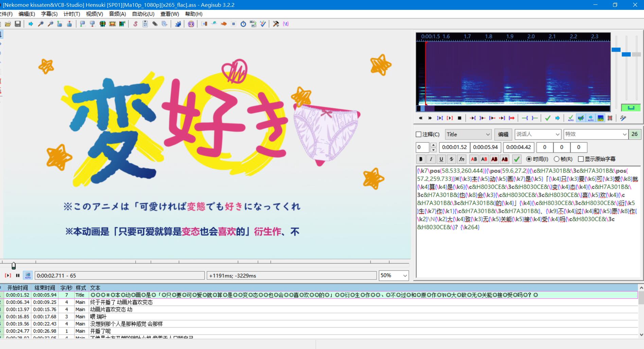Click the video seek bar slider handle
644x349 pixels.
(14, 265)
